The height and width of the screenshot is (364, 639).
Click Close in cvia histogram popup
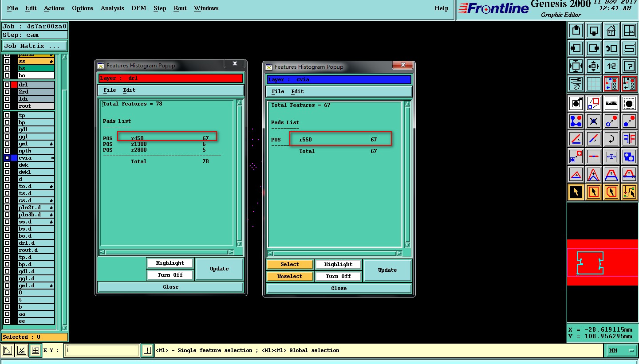tap(339, 288)
